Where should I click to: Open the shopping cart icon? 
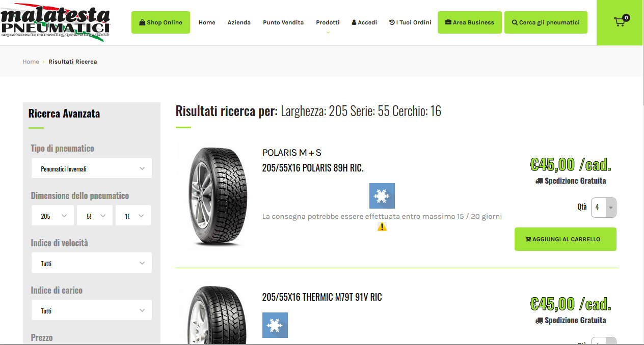tap(620, 22)
